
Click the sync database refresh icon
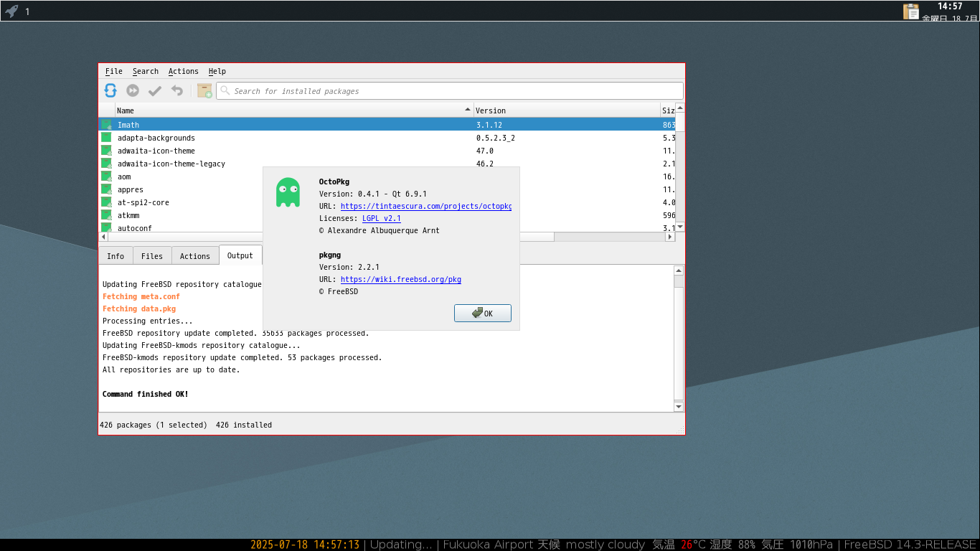(x=110, y=90)
